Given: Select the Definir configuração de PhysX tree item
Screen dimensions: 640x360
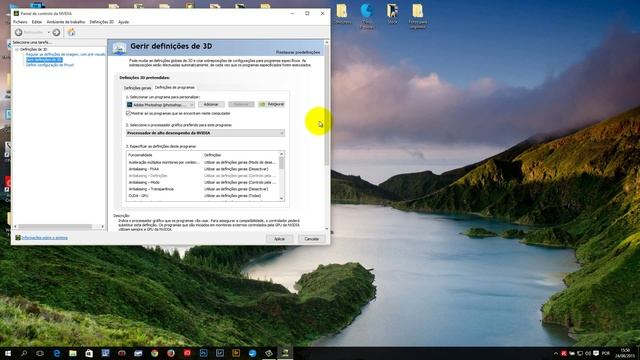Looking at the screenshot, I should click(x=50, y=65).
